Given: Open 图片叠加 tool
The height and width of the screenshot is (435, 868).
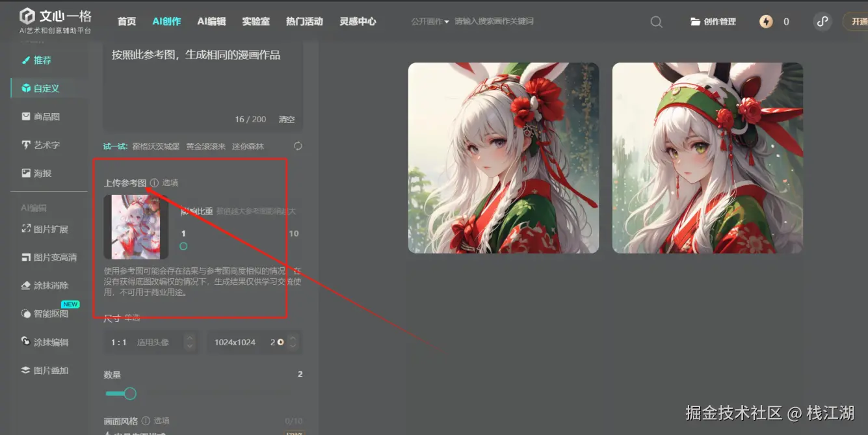Looking at the screenshot, I should coord(45,370).
